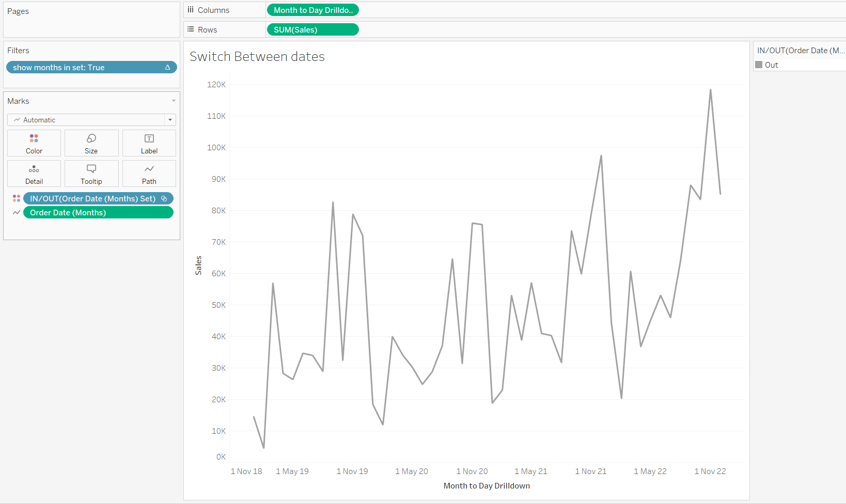Image resolution: width=846 pixels, height=504 pixels.
Task: Click the Order Date (Months) pill
Action: [x=98, y=212]
